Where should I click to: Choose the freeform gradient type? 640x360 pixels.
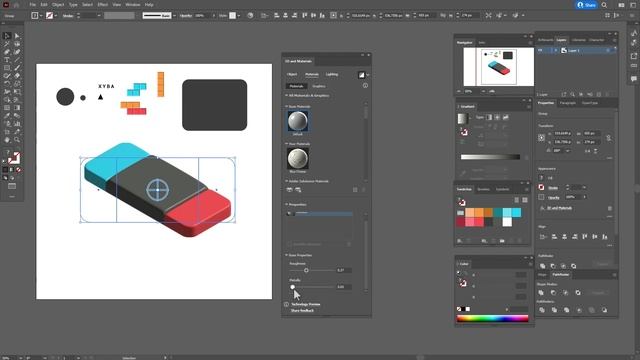(505, 117)
